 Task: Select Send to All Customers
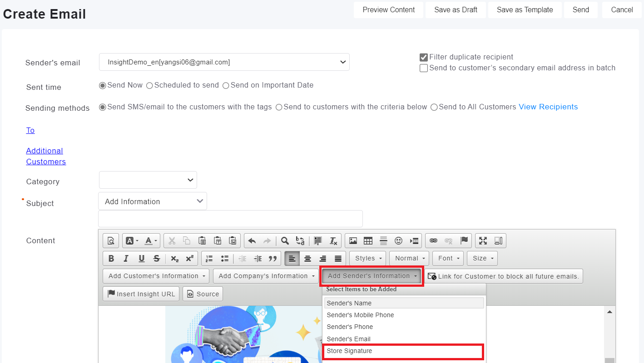click(434, 107)
